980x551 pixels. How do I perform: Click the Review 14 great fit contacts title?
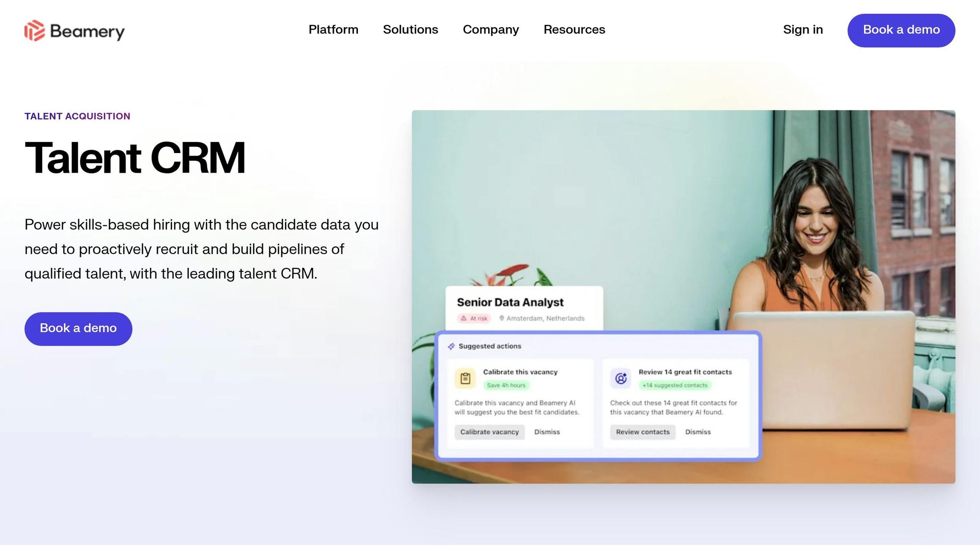click(x=685, y=372)
